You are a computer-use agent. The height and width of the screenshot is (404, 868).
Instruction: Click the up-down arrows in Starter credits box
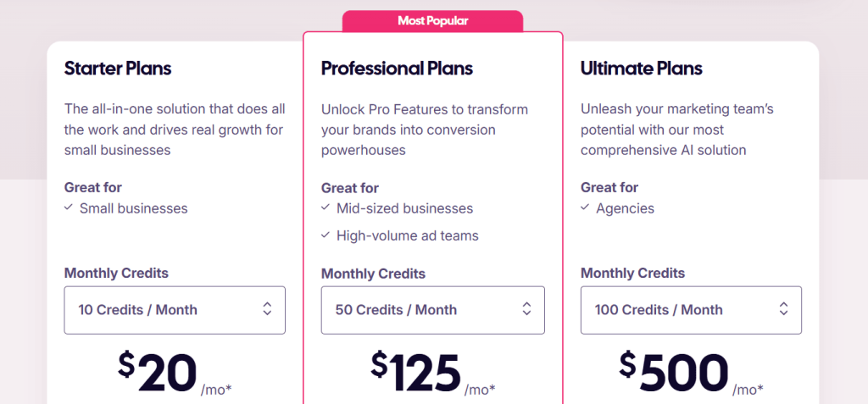(267, 309)
